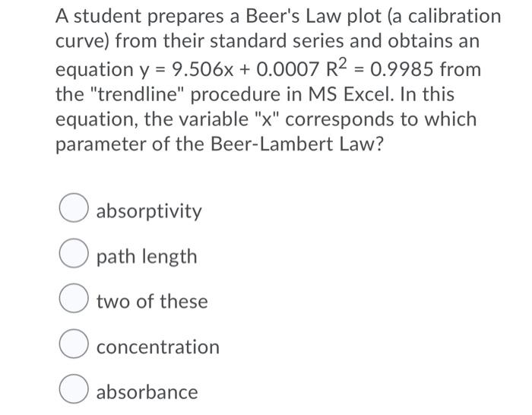The height and width of the screenshot is (415, 532).
Task: Click the concentration answer label text
Action: click(x=158, y=347)
